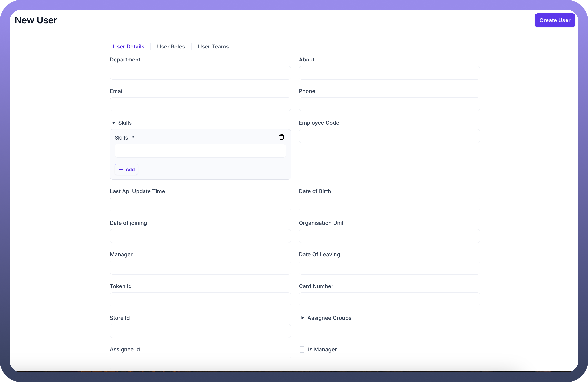Open the Date of Birth field
588x382 pixels.
(x=389, y=204)
